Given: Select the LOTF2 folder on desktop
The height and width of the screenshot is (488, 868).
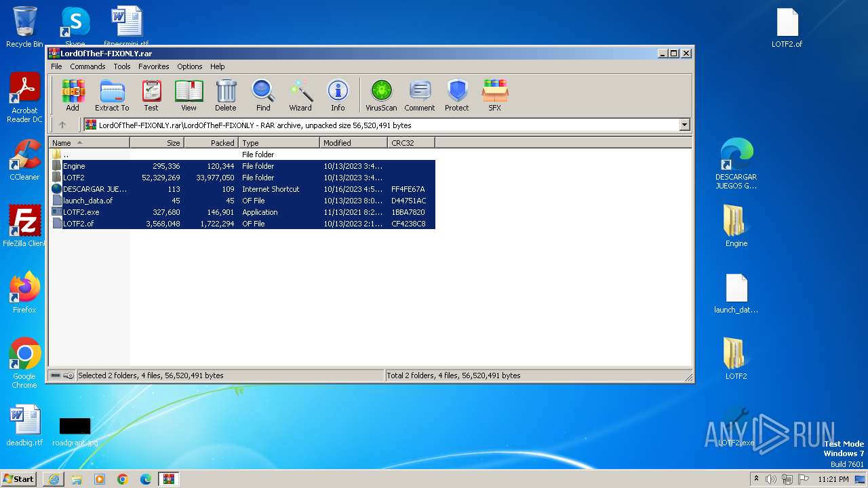Looking at the screenshot, I should tap(736, 359).
